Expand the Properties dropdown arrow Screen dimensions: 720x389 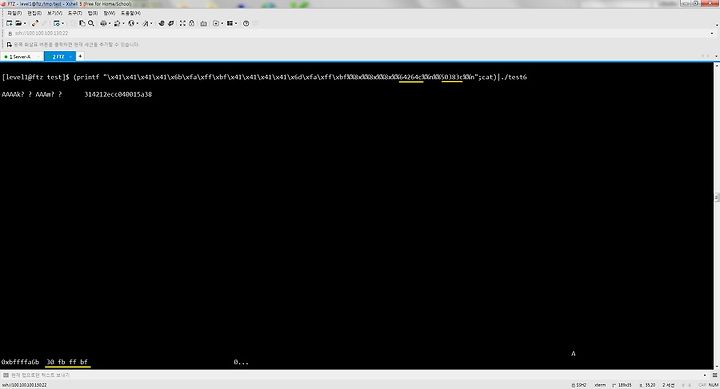[x=62, y=23]
